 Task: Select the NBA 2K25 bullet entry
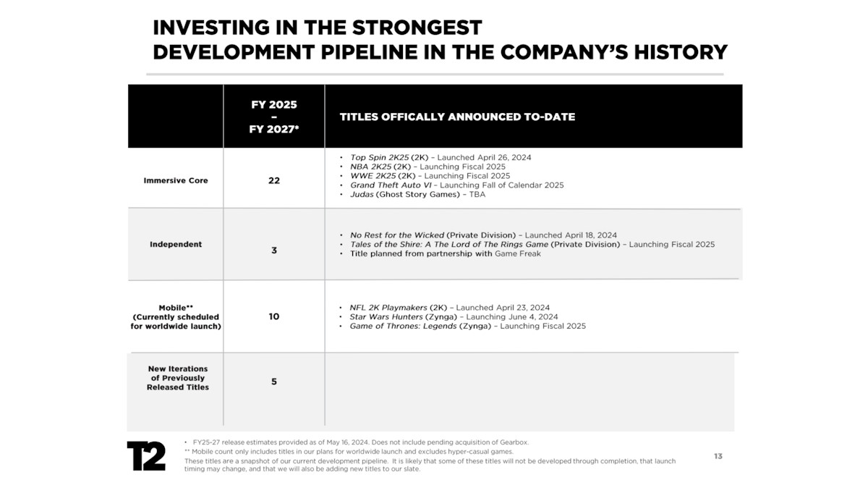pos(427,167)
